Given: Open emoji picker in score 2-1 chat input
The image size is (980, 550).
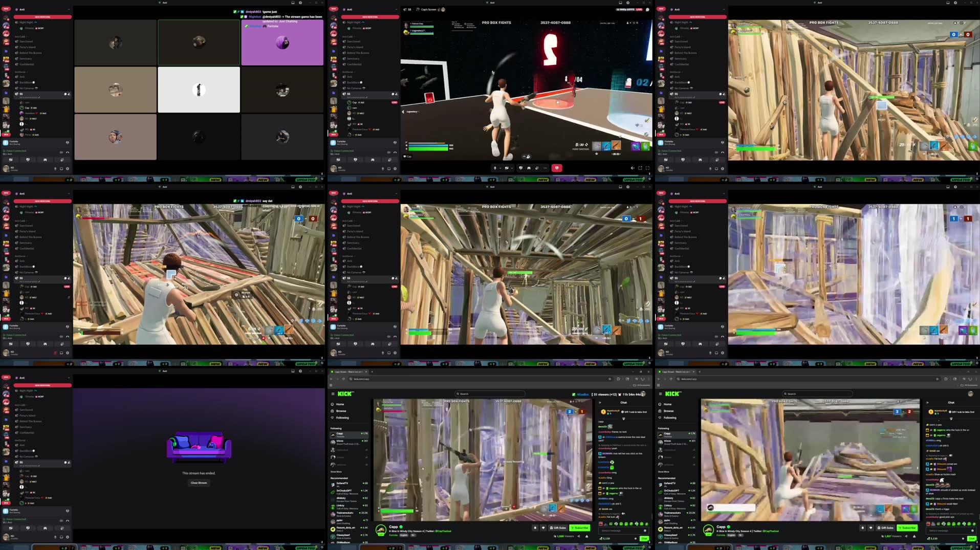Looking at the screenshot, I should 645,531.
